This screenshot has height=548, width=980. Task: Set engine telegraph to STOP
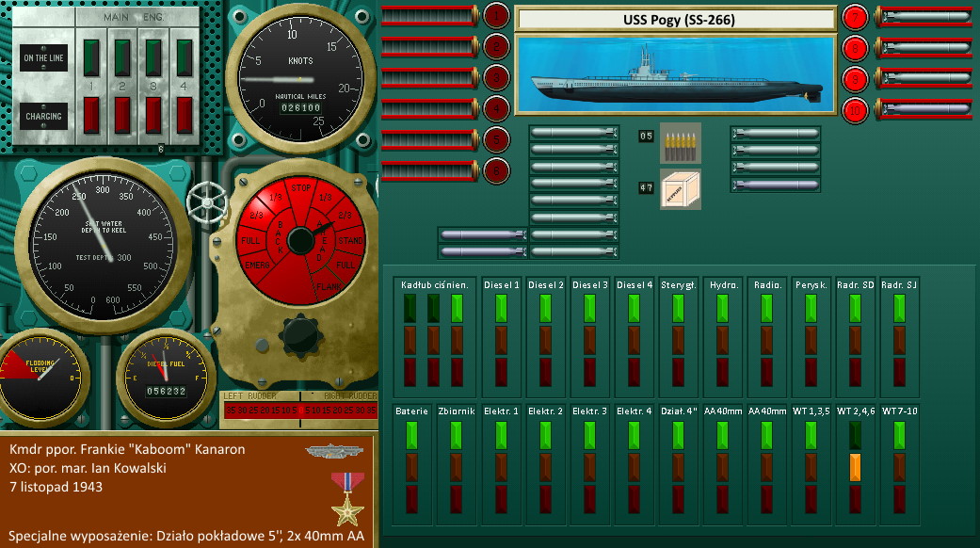tap(301, 187)
